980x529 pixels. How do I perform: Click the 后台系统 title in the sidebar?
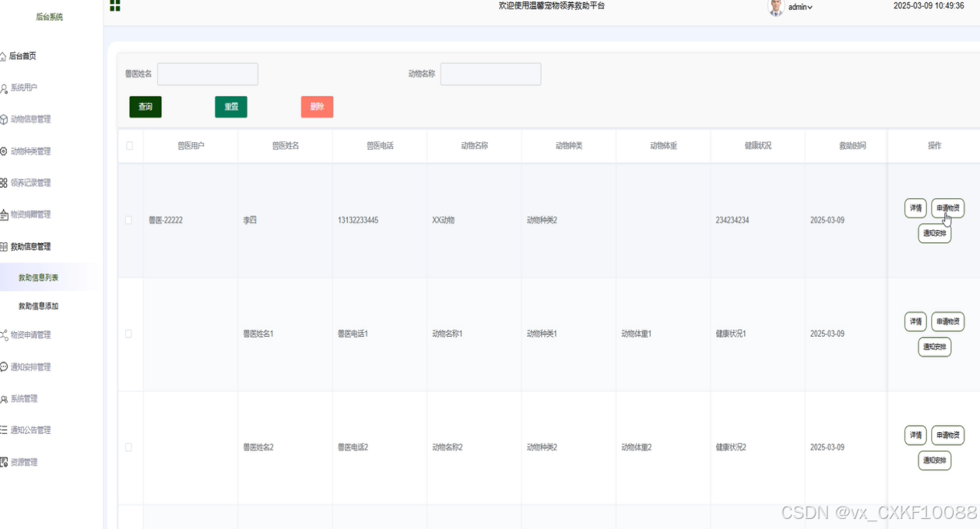point(49,17)
